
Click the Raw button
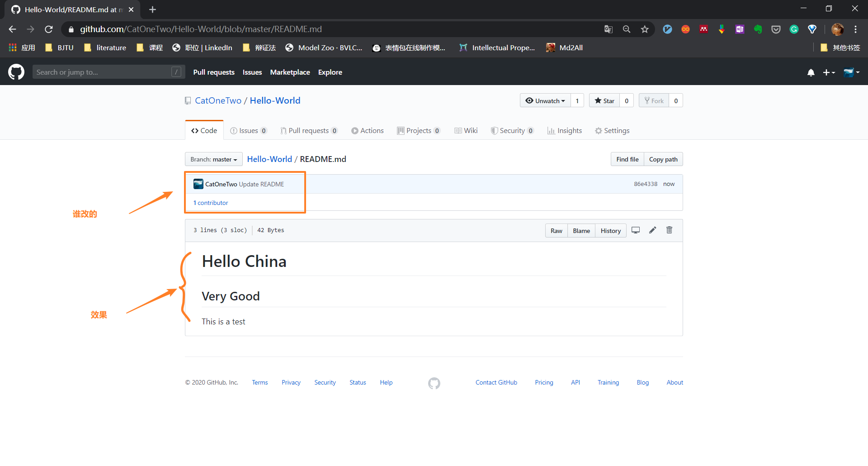click(557, 231)
